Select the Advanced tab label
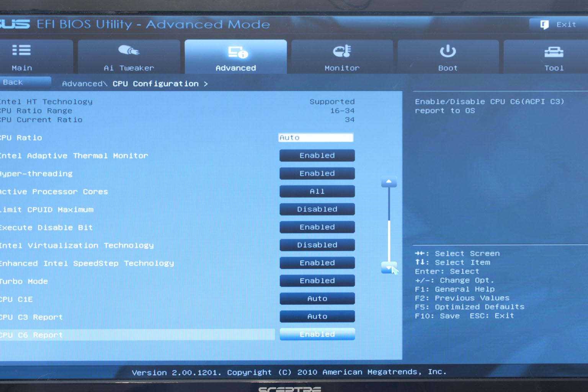 236,68
